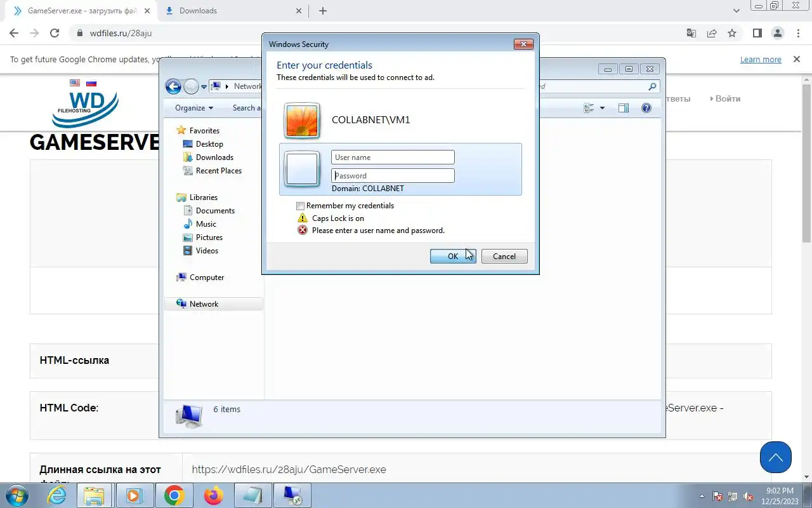Open the Organize dropdown menu
The height and width of the screenshot is (508, 812).
pyautogui.click(x=194, y=108)
